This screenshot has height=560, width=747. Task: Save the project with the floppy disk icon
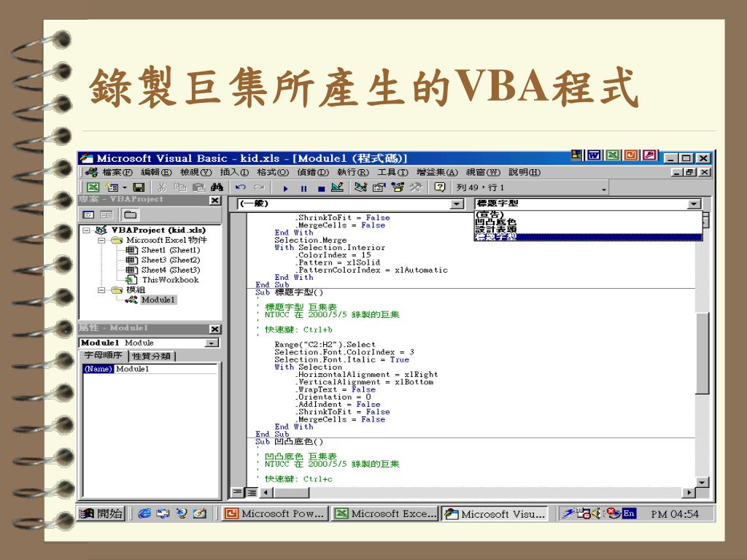[139, 187]
